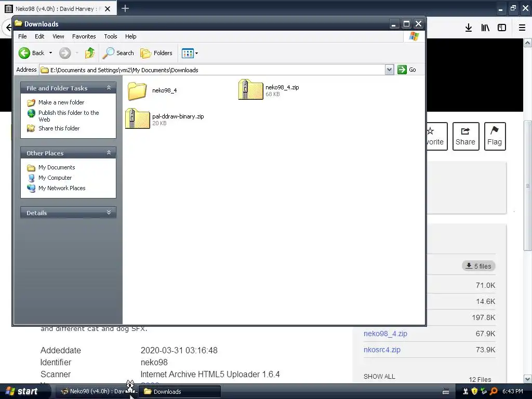Click the Neko98 tab title
The height and width of the screenshot is (399, 532).
point(58,9)
